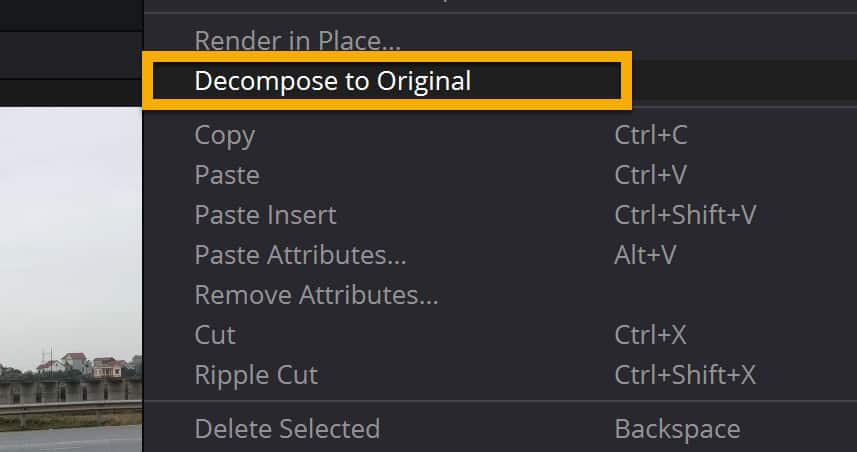Click the Backspace shortcut label
Image resolution: width=857 pixels, height=452 pixels.
678,428
